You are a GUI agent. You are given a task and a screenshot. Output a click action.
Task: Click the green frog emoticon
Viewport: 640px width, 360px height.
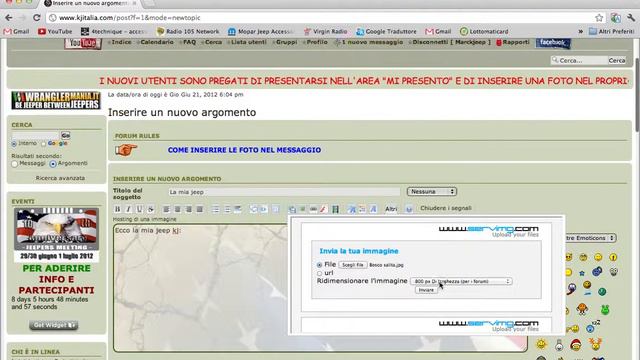[605, 309]
